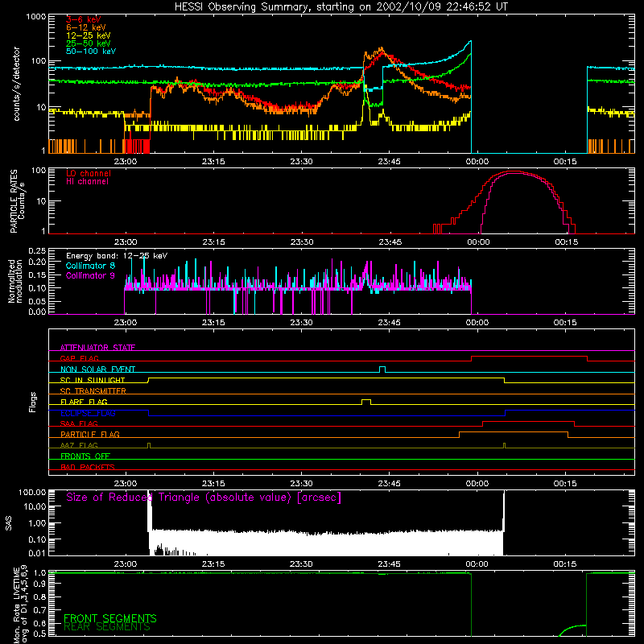Viewport: 644px width, 644px height.
Task: Select the PARTICLE FLAG label
Action: click(x=90, y=435)
